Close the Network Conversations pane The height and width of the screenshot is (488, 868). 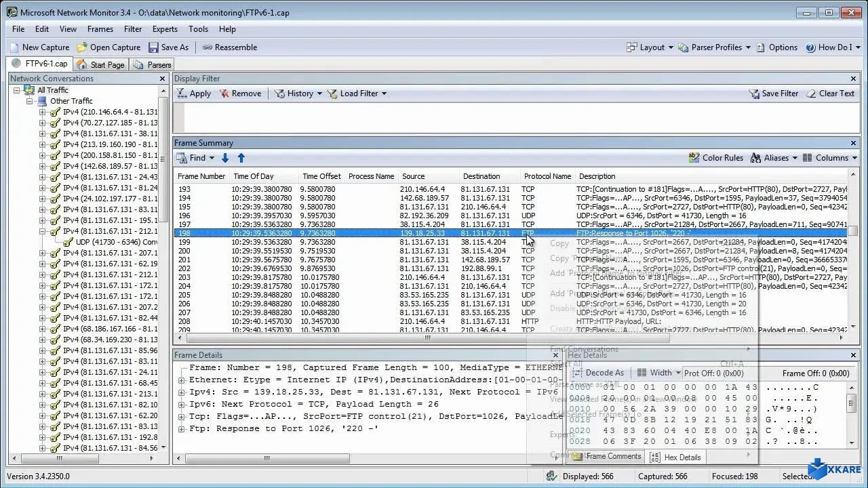pos(162,79)
